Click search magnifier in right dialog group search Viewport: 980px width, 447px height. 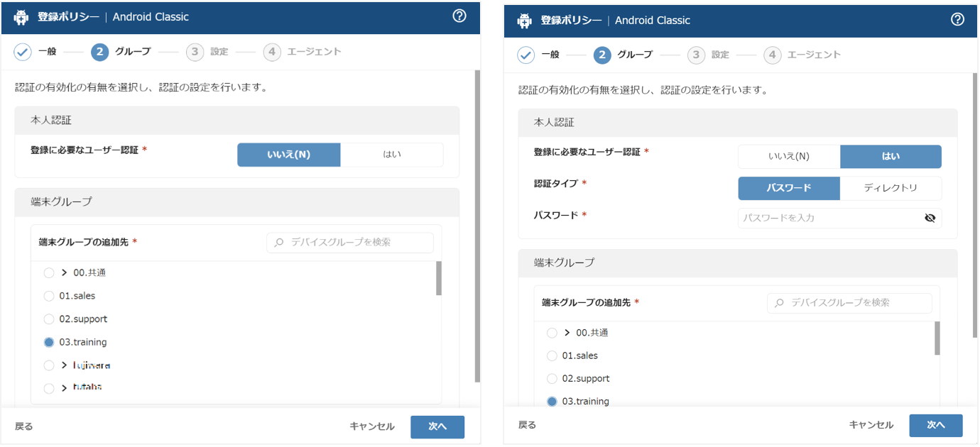[x=779, y=303]
